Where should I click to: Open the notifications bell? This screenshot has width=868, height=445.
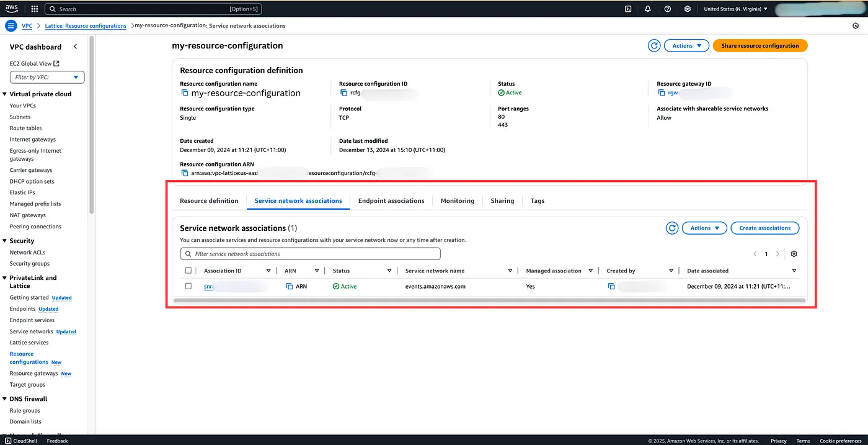coord(648,9)
